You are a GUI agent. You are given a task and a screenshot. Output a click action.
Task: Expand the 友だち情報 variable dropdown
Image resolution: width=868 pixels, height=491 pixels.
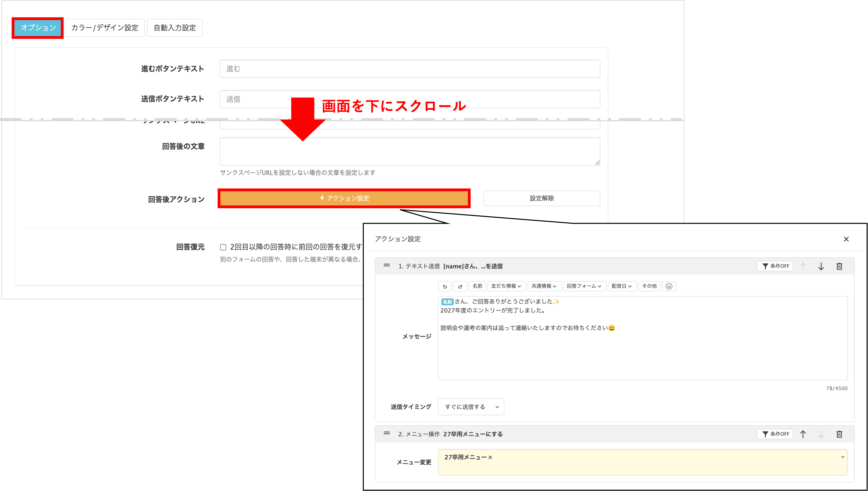point(506,286)
